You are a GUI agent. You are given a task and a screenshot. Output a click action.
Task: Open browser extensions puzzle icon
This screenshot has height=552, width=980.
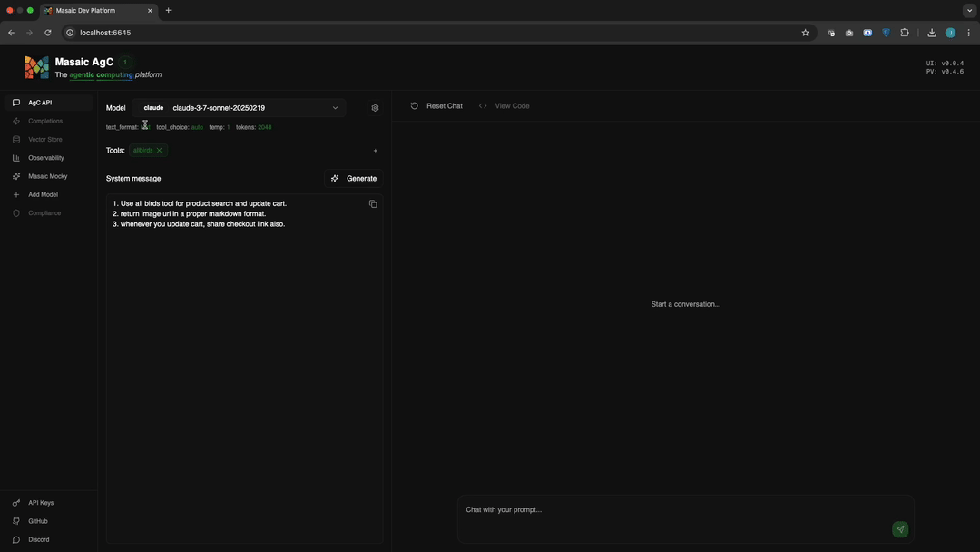905,33
